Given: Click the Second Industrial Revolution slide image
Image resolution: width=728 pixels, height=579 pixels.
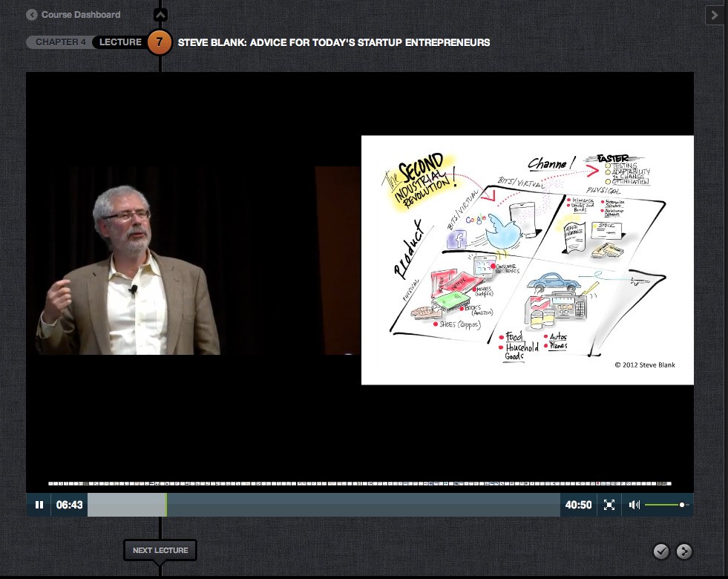Looking at the screenshot, I should (527, 260).
